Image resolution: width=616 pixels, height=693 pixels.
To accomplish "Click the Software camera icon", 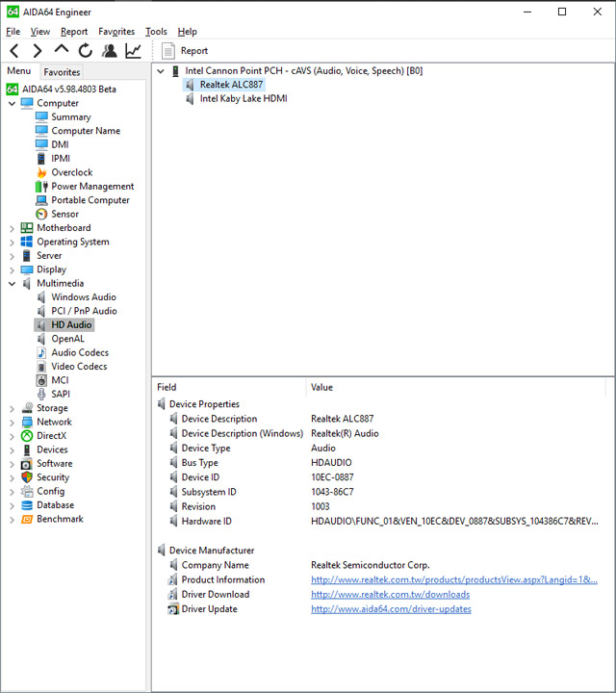I will pyautogui.click(x=27, y=464).
